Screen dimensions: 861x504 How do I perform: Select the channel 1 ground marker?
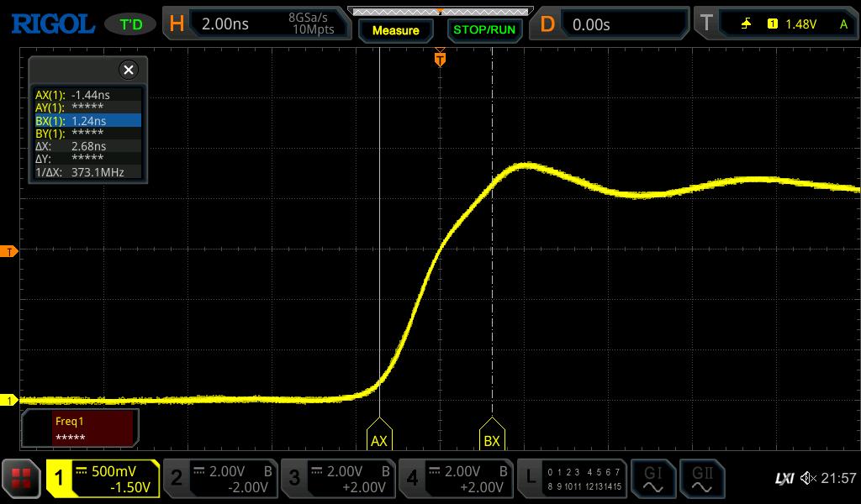pyautogui.click(x=9, y=401)
